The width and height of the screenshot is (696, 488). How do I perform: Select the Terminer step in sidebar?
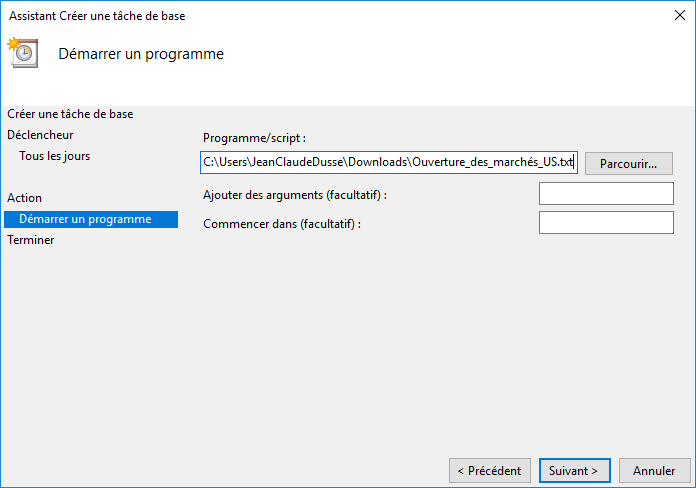pos(31,240)
